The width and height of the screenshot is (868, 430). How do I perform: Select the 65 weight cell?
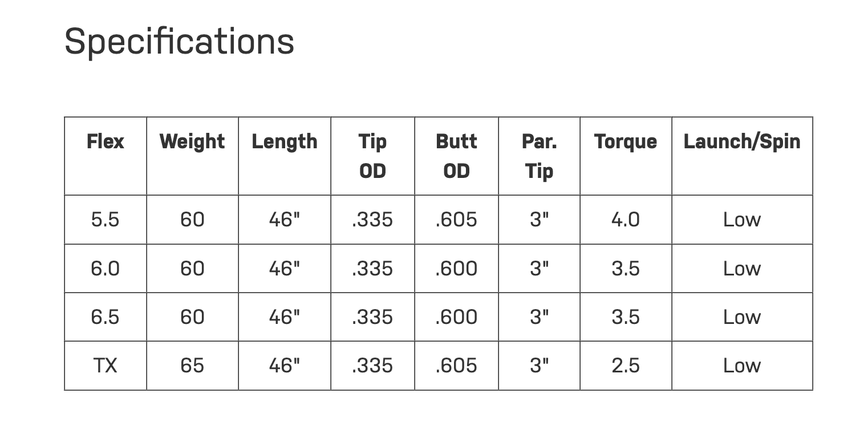coord(192,366)
